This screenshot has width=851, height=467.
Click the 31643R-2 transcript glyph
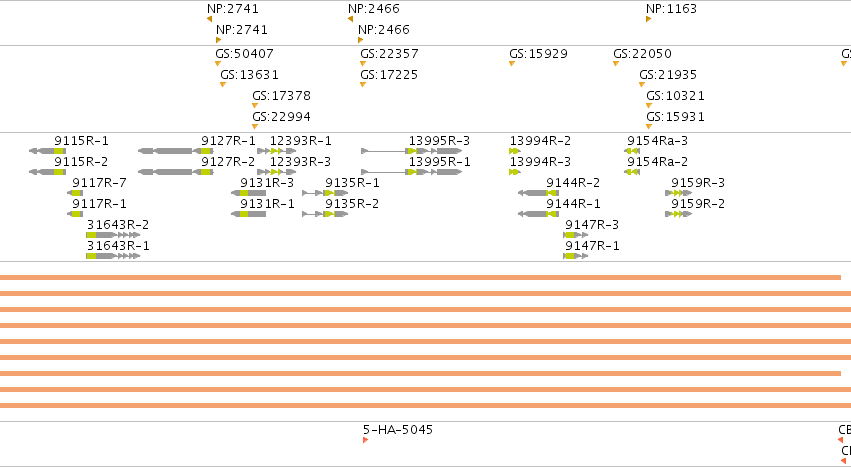point(113,235)
